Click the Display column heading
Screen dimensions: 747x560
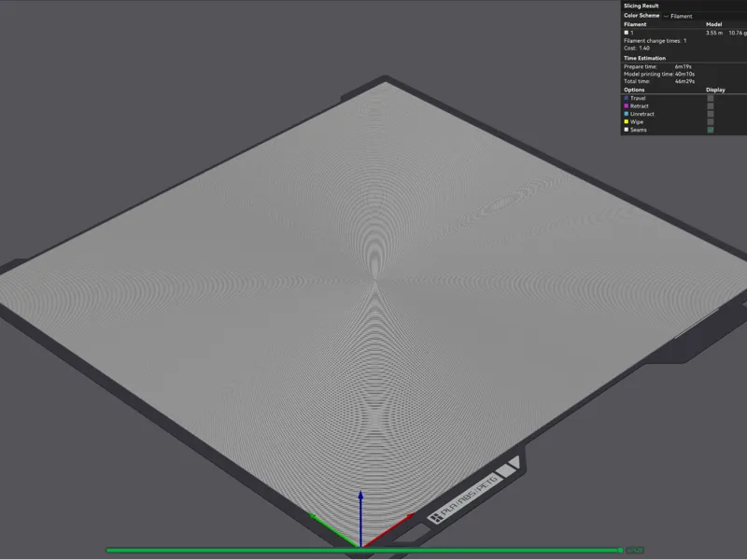tap(715, 90)
